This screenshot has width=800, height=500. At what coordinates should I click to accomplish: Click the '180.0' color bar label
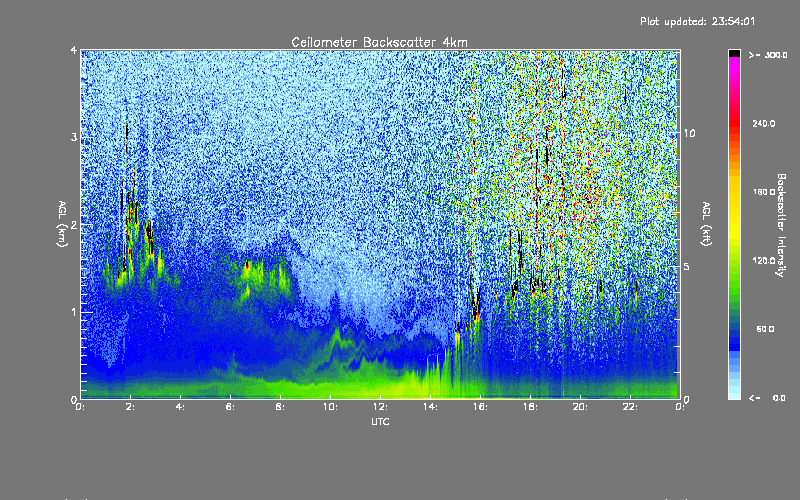click(x=764, y=192)
